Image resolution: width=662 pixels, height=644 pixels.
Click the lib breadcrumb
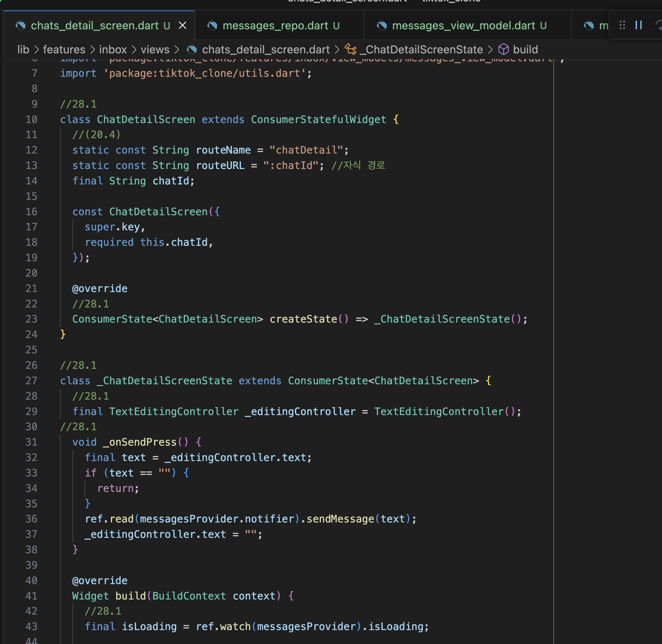click(x=23, y=50)
